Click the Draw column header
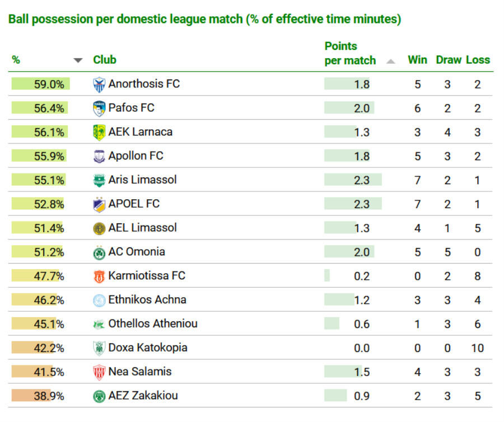The width and height of the screenshot is (504, 422). [x=449, y=60]
